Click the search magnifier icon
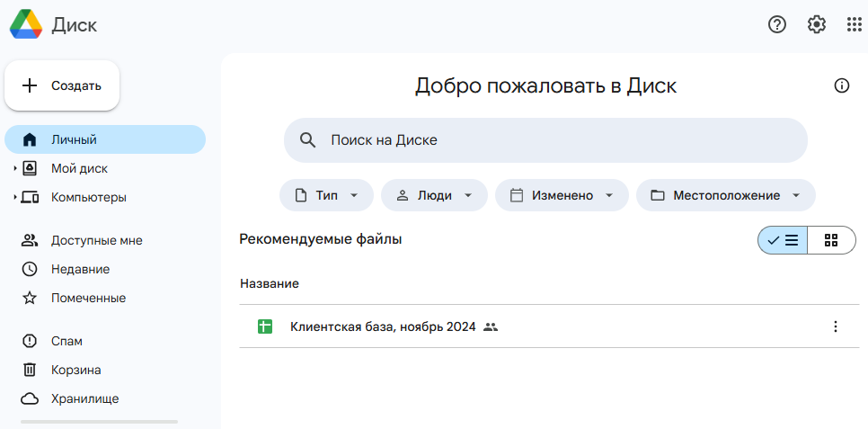Image resolution: width=868 pixels, height=429 pixels. [x=308, y=140]
